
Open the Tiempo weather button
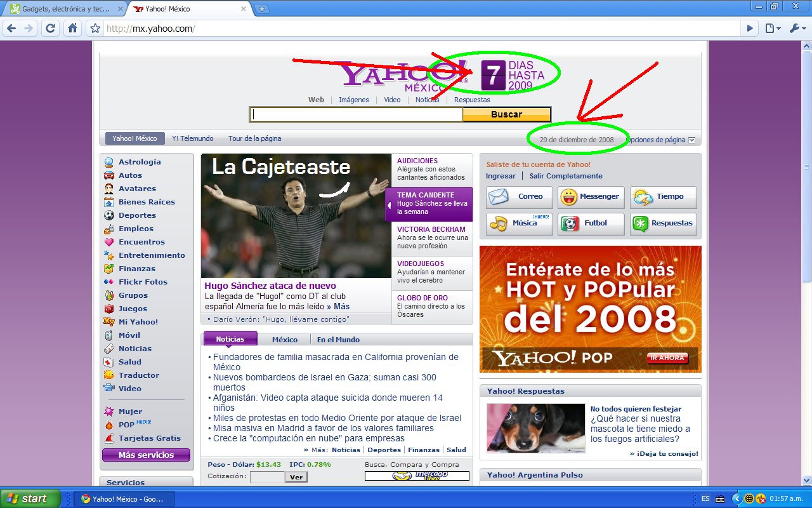pyautogui.click(x=663, y=197)
